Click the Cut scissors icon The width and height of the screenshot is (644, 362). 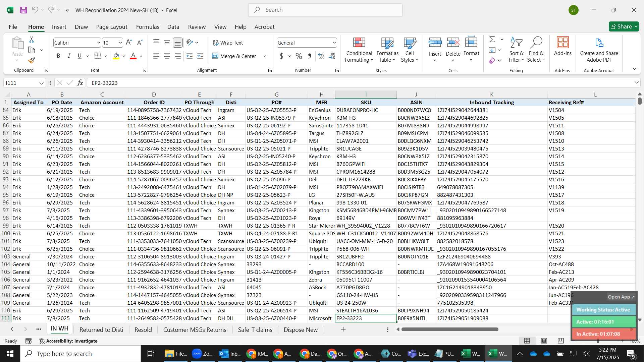[x=32, y=40]
